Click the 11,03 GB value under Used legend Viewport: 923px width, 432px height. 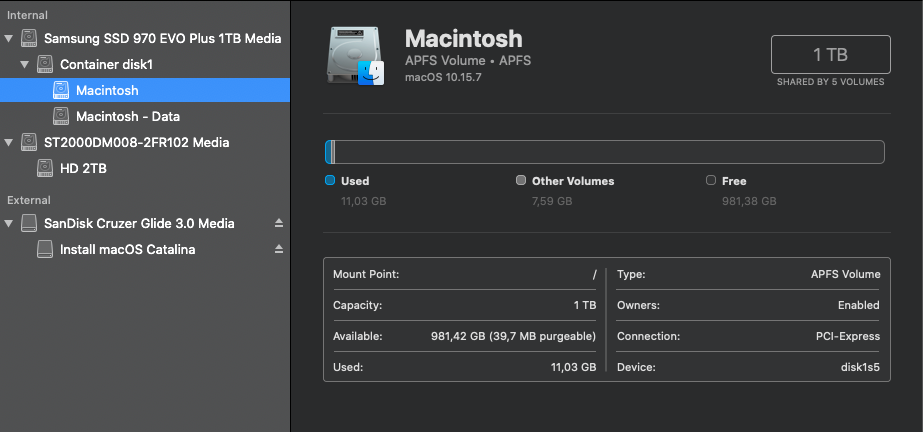tap(364, 201)
